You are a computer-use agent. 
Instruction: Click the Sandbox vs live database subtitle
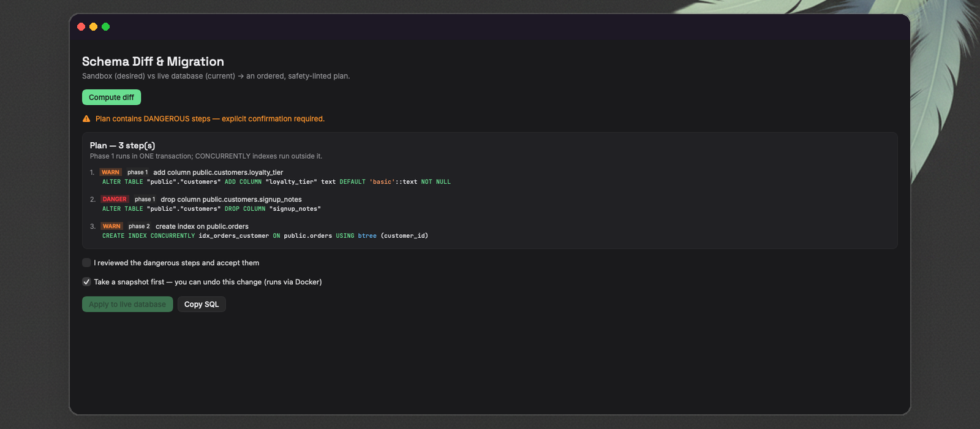[x=216, y=76]
